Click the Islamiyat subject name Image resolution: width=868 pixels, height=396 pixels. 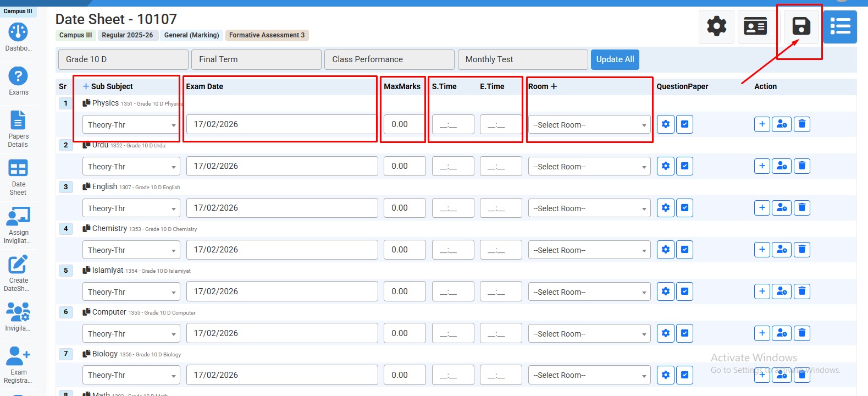[108, 270]
